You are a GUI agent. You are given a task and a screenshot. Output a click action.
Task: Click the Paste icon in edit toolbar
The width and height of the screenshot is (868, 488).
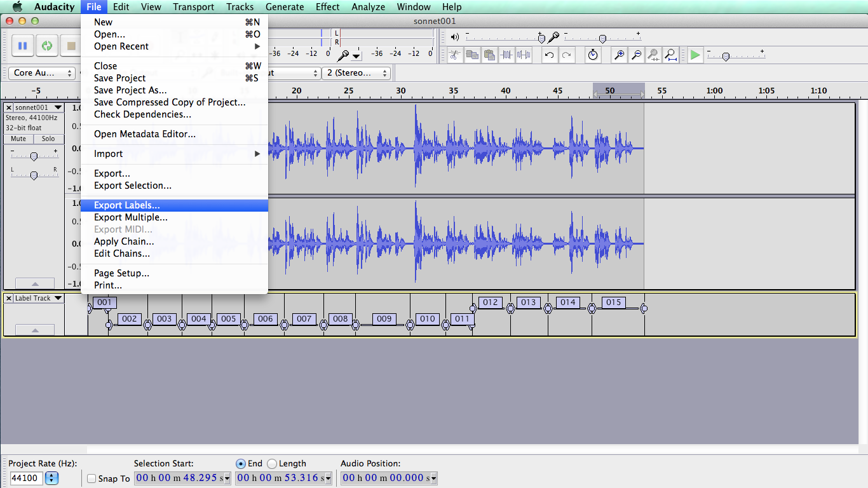[x=489, y=55]
